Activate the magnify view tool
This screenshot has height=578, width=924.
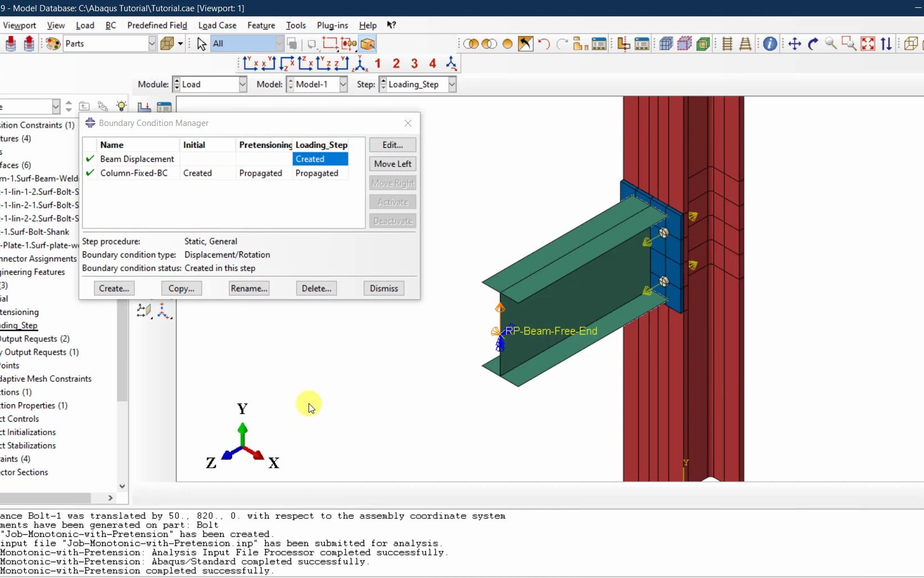tap(832, 43)
